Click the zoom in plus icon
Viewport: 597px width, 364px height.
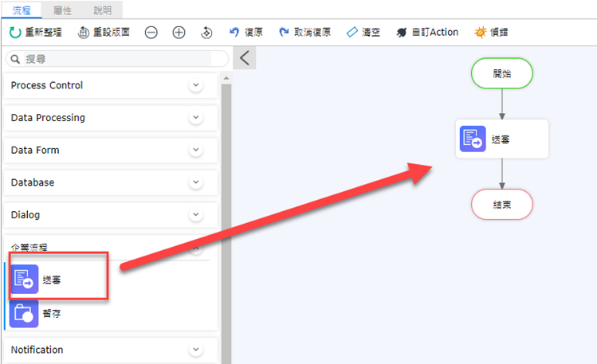[179, 33]
